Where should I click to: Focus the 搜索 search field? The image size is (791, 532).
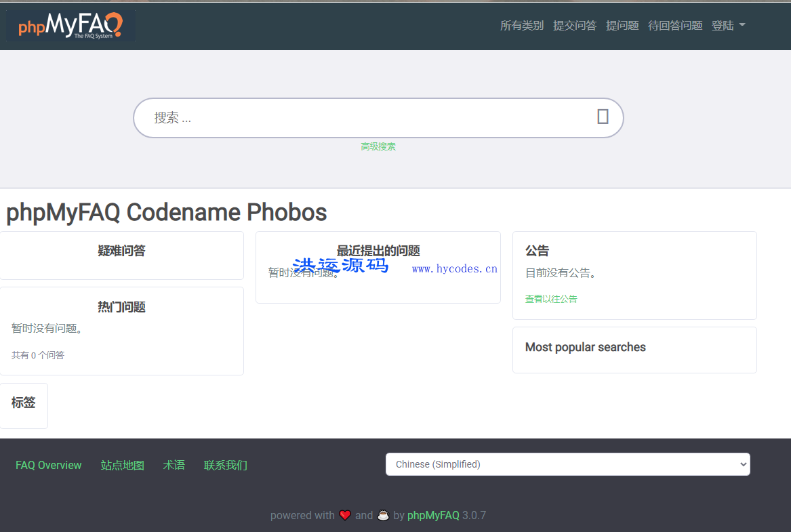378,118
